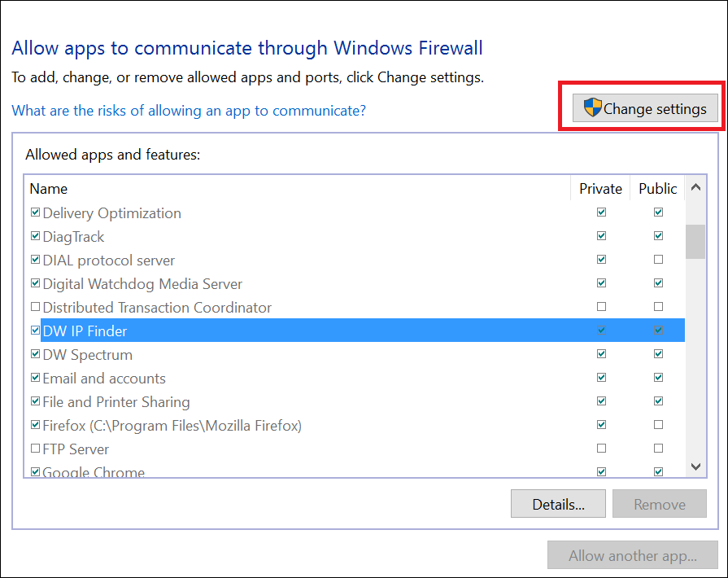This screenshot has height=578, width=728.
Task: Enable the FTP Server checkbox
Action: coord(35,448)
